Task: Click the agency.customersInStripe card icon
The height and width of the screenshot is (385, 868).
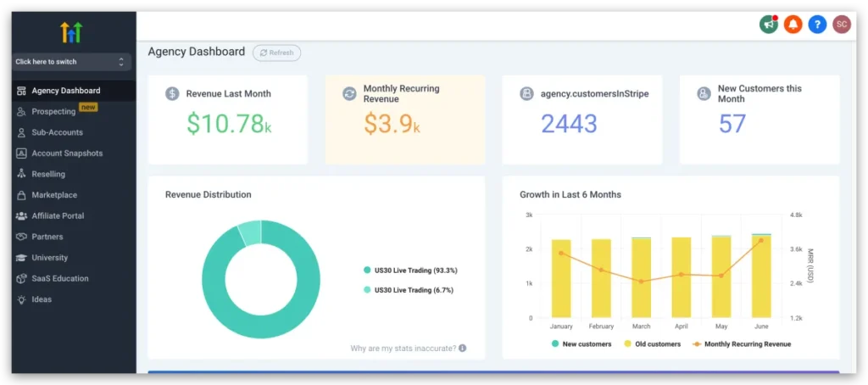Action: pyautogui.click(x=526, y=93)
